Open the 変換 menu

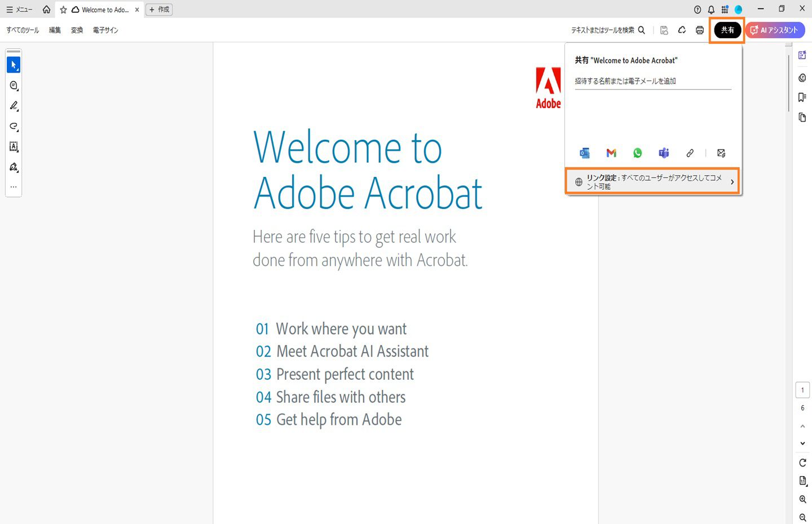[77, 30]
